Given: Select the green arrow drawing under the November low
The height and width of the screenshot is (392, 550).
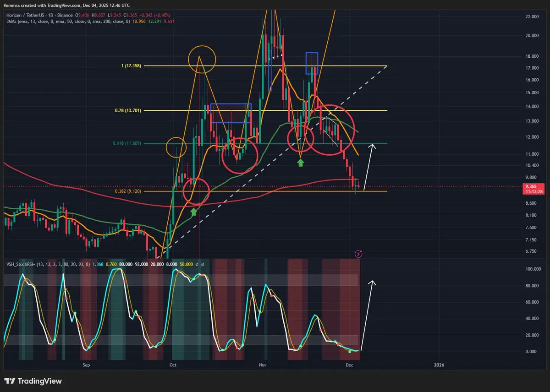Looking at the screenshot, I should coord(300,162).
